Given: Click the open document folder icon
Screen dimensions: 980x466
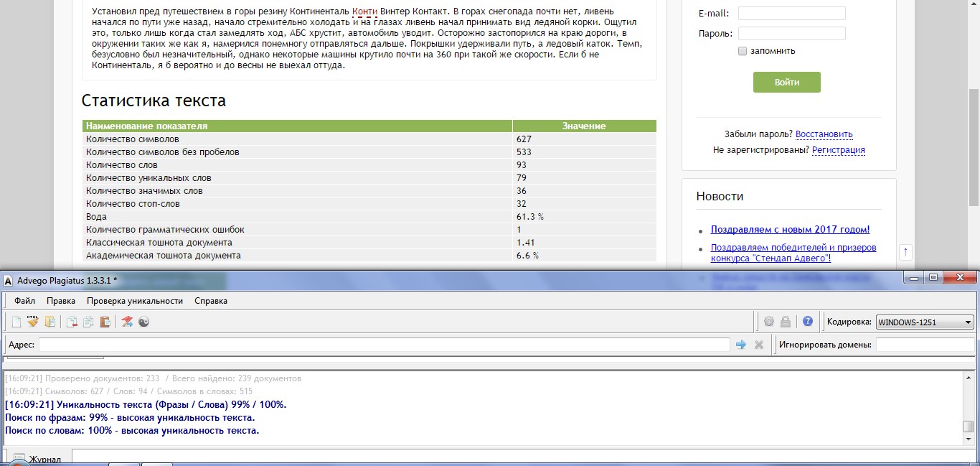Looking at the screenshot, I should tap(50, 322).
